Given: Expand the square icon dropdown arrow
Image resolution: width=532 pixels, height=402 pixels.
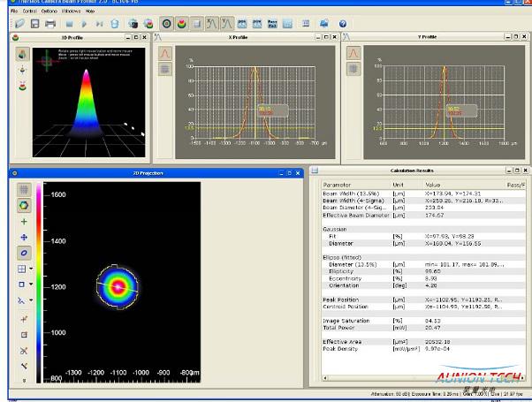Looking at the screenshot, I should pos(31,284).
